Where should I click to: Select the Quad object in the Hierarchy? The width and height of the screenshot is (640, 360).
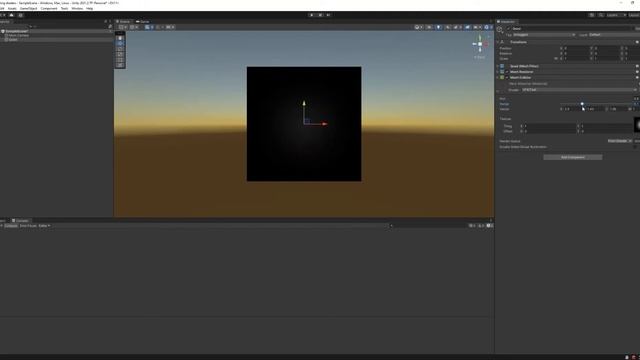(x=13, y=40)
